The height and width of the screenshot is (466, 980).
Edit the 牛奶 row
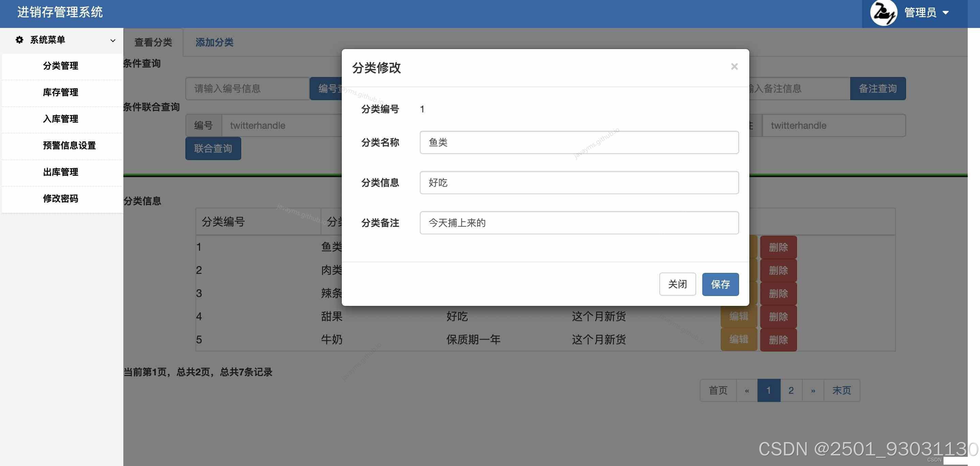tap(738, 340)
